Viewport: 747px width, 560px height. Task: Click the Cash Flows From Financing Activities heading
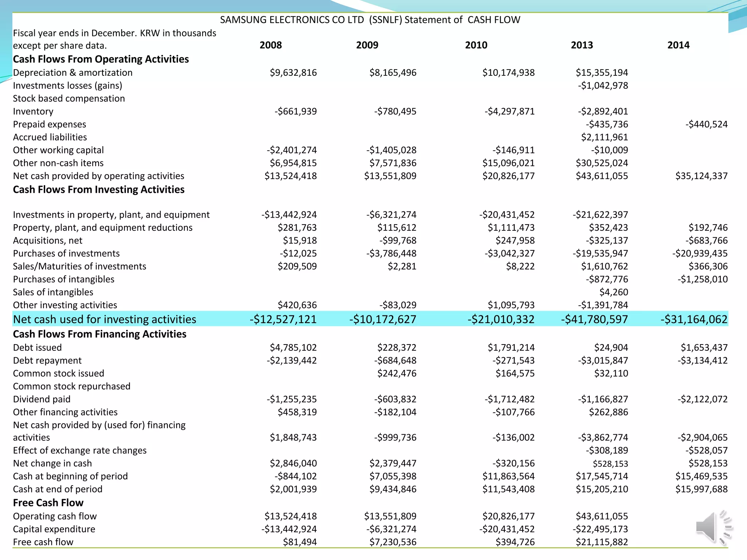(x=100, y=334)
